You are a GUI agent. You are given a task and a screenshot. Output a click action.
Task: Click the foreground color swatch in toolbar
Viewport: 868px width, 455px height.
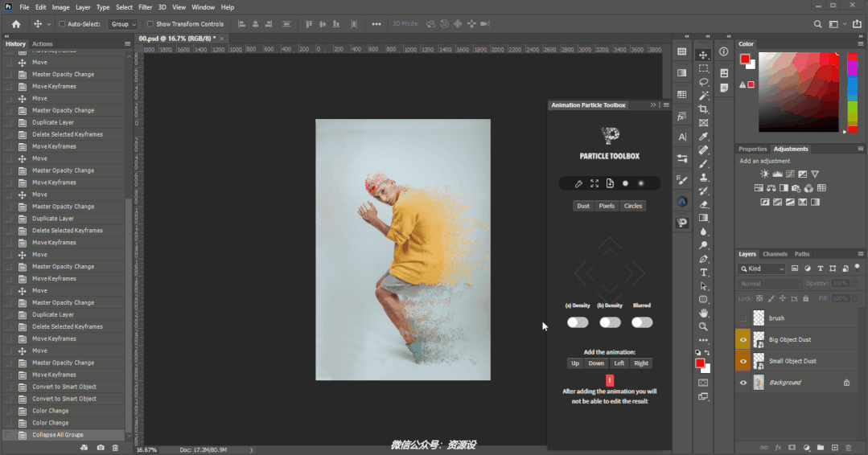click(699, 363)
